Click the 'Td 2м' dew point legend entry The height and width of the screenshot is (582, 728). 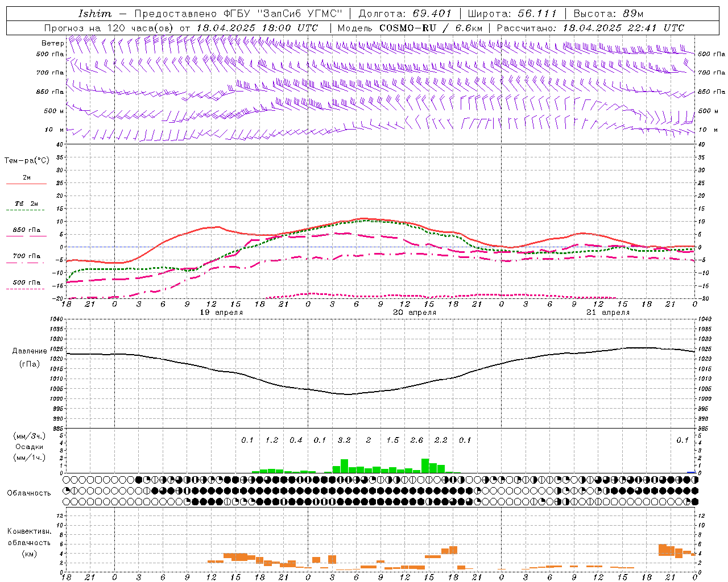pos(27,203)
